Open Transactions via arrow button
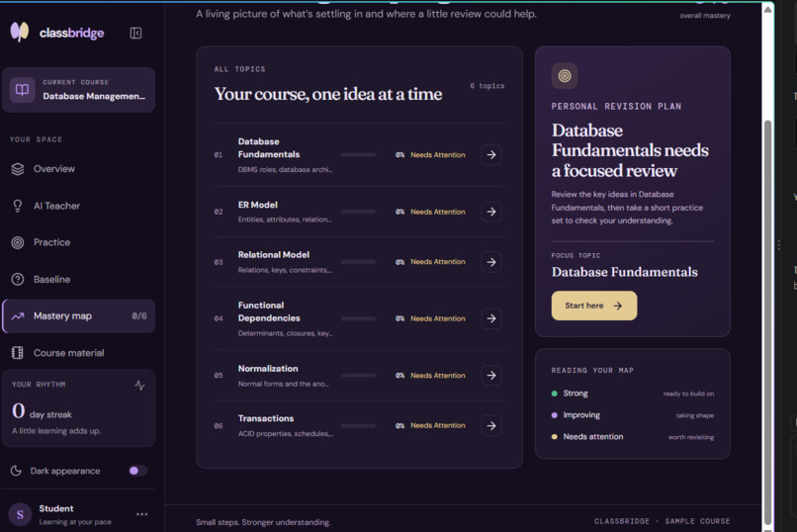797x532 pixels. point(491,425)
